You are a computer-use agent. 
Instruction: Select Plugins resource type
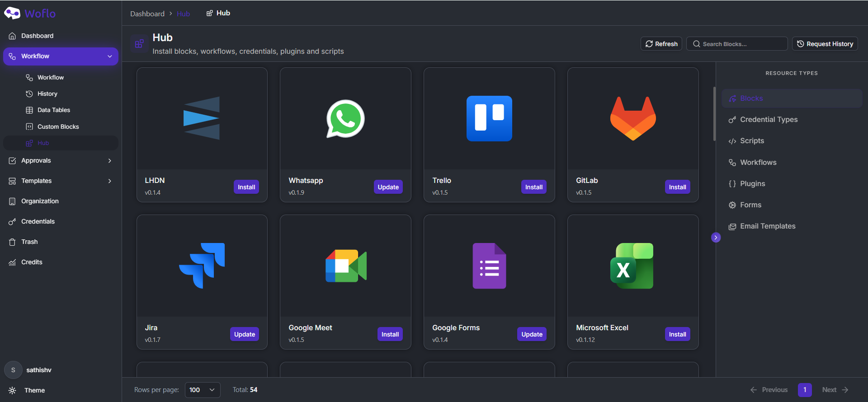click(792, 184)
